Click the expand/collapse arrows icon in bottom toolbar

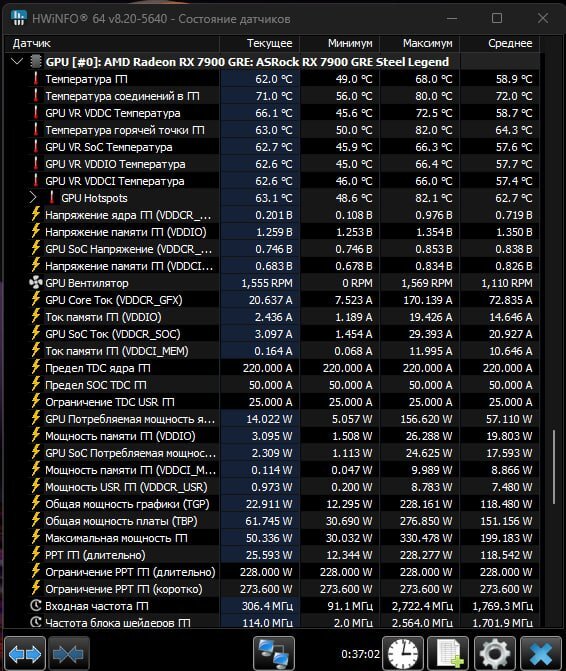tap(25, 654)
